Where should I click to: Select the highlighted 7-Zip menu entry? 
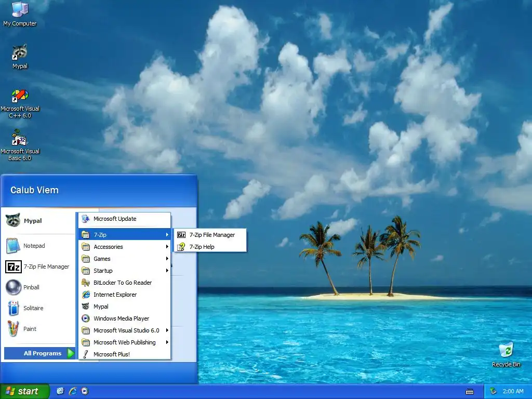pyautogui.click(x=125, y=235)
